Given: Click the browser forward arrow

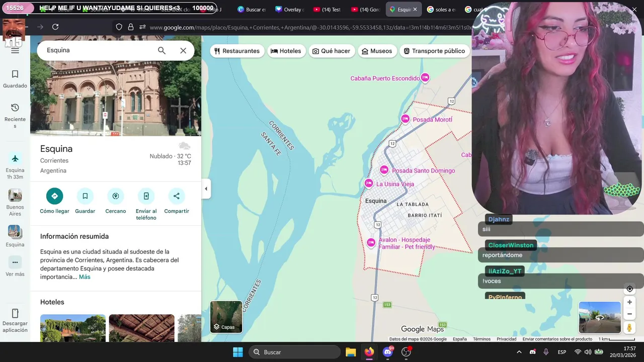Looking at the screenshot, I should (x=40, y=27).
